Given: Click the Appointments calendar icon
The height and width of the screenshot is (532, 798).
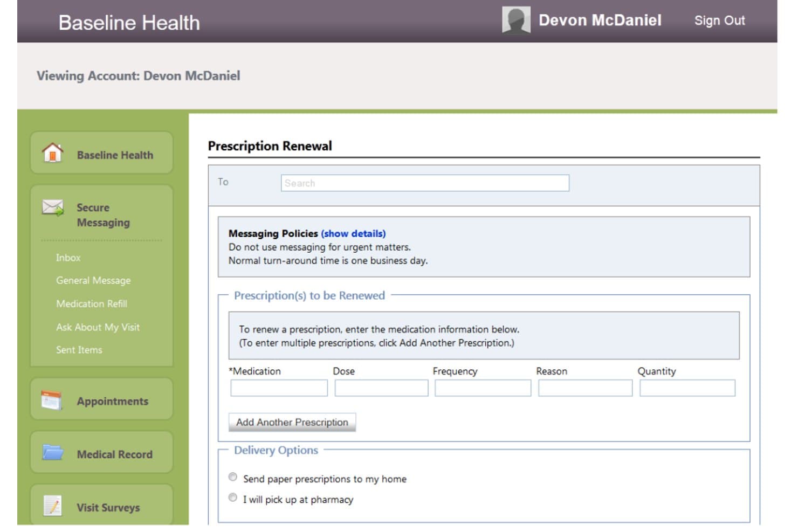Looking at the screenshot, I should click(x=52, y=400).
